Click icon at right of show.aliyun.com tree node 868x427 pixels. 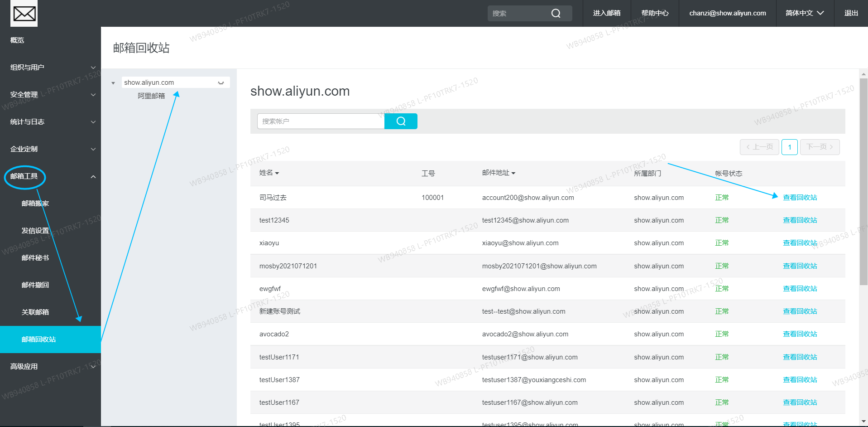click(221, 83)
